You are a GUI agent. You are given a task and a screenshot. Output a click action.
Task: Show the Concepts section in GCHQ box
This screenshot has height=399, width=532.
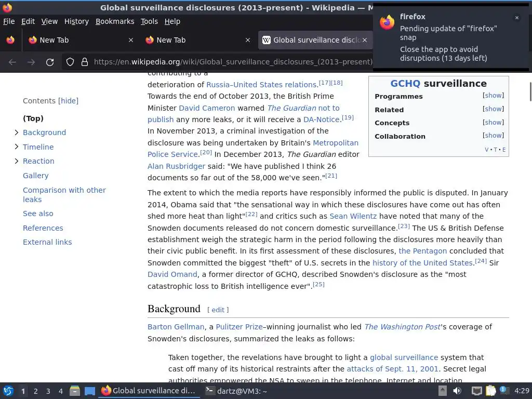tap(494, 123)
